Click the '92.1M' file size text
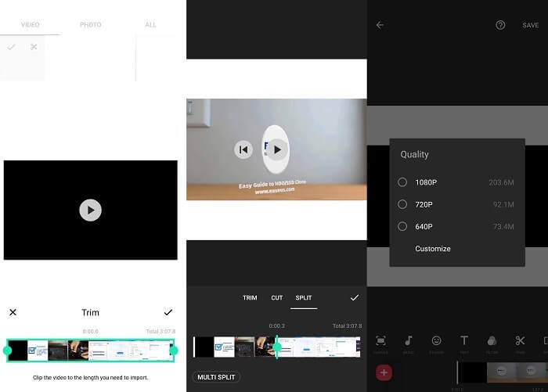Image resolution: width=548 pixels, height=392 pixels. coord(503,204)
